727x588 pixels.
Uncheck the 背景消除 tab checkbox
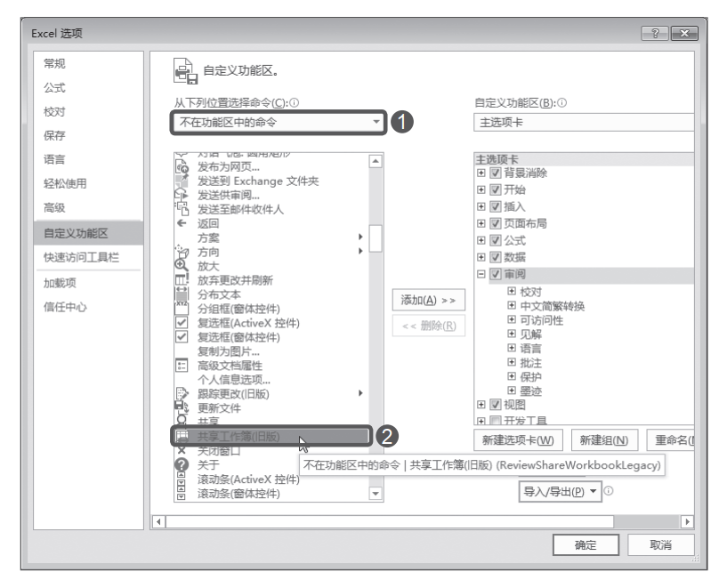496,173
